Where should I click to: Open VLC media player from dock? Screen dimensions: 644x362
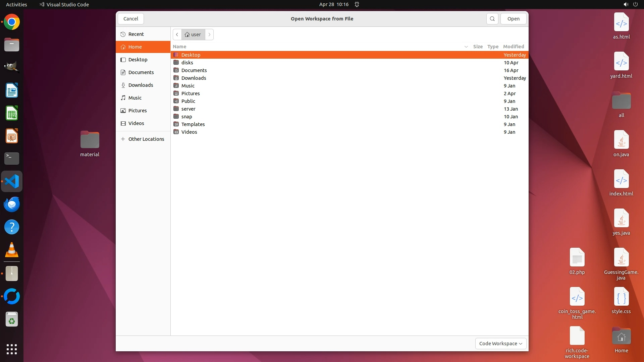click(x=12, y=250)
